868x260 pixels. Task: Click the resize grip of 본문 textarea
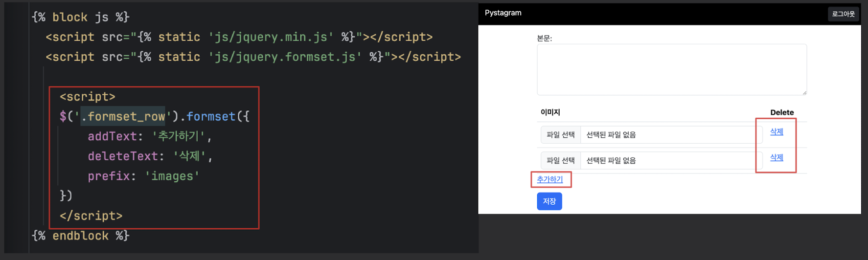tap(804, 92)
